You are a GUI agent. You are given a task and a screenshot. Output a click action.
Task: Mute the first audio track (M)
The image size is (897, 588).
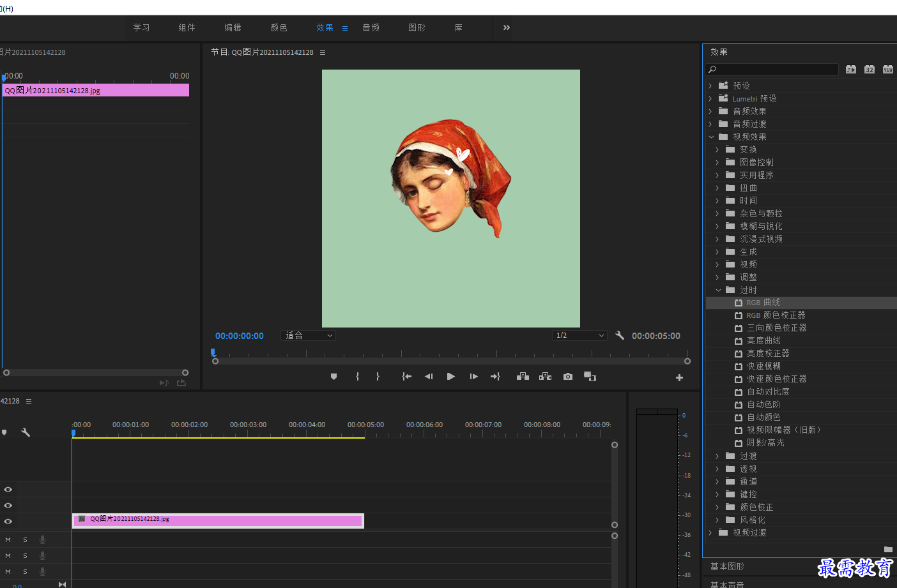8,539
